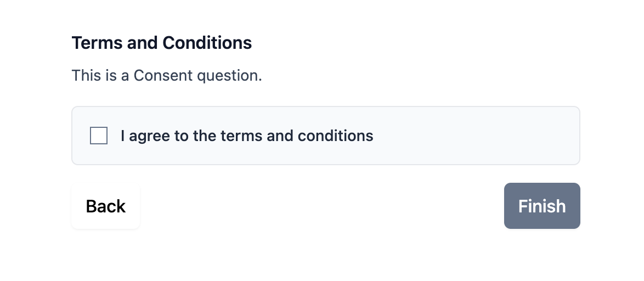Viewport: 644px width, 281px height.
Task: Click the word 'Conditions' in the title
Action: [x=207, y=43]
